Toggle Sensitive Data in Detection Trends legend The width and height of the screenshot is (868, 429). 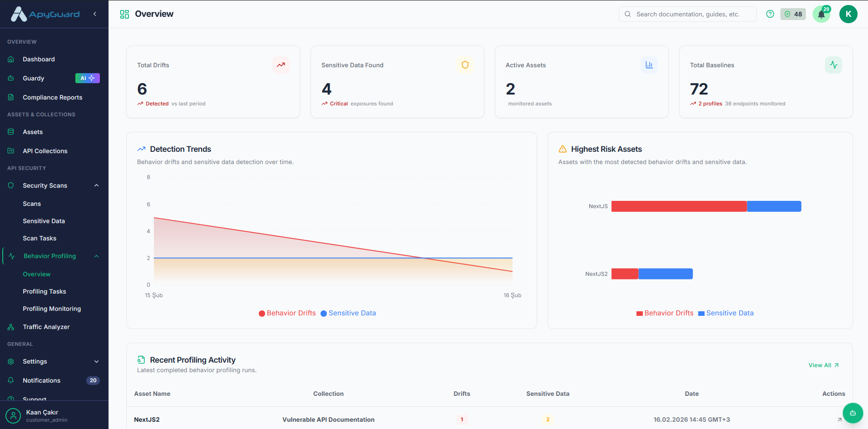point(348,313)
